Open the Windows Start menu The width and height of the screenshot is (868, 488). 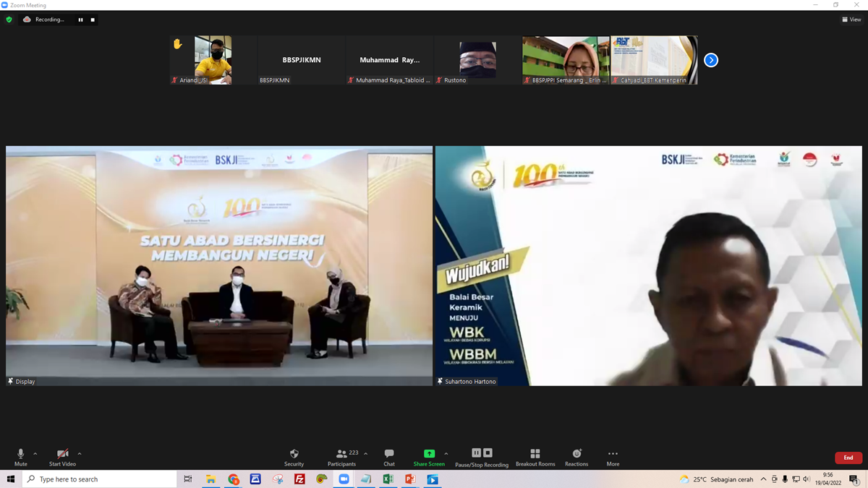(11, 479)
